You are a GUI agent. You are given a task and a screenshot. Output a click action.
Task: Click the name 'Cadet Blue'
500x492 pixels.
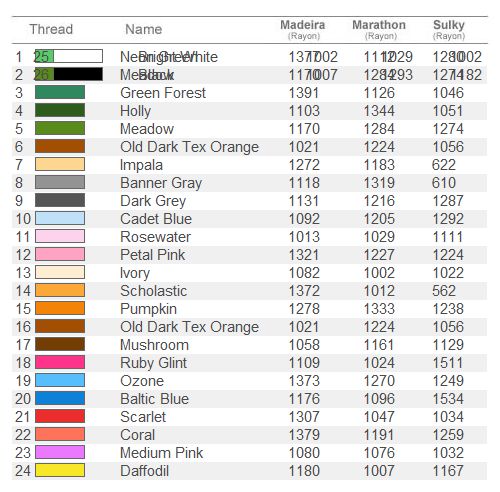[156, 219]
